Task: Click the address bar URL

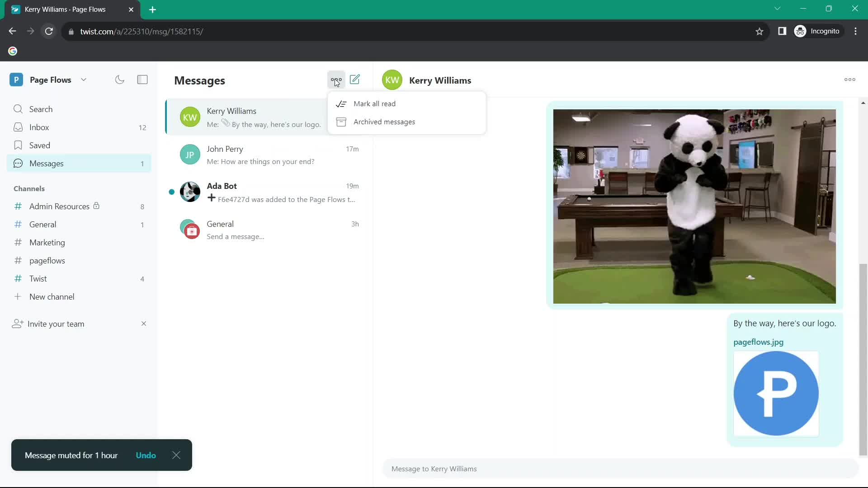Action: (142, 32)
